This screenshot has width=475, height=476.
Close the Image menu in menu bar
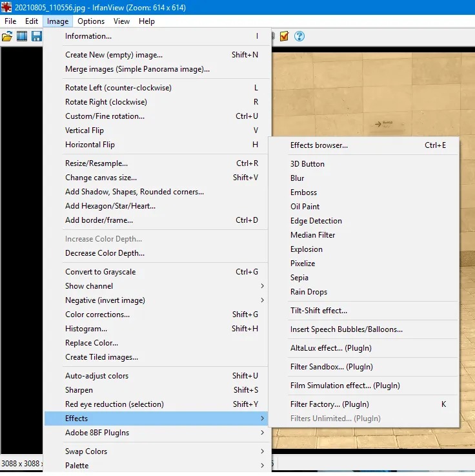click(x=57, y=21)
